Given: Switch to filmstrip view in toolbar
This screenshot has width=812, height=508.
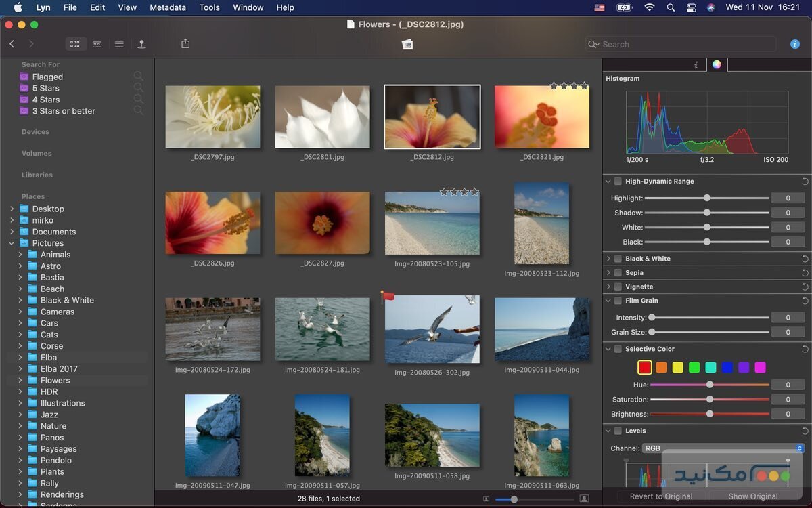Looking at the screenshot, I should pos(97,44).
